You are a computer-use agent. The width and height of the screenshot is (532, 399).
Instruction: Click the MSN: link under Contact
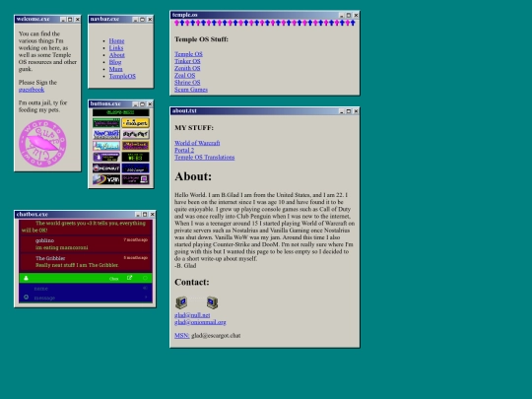tap(182, 336)
